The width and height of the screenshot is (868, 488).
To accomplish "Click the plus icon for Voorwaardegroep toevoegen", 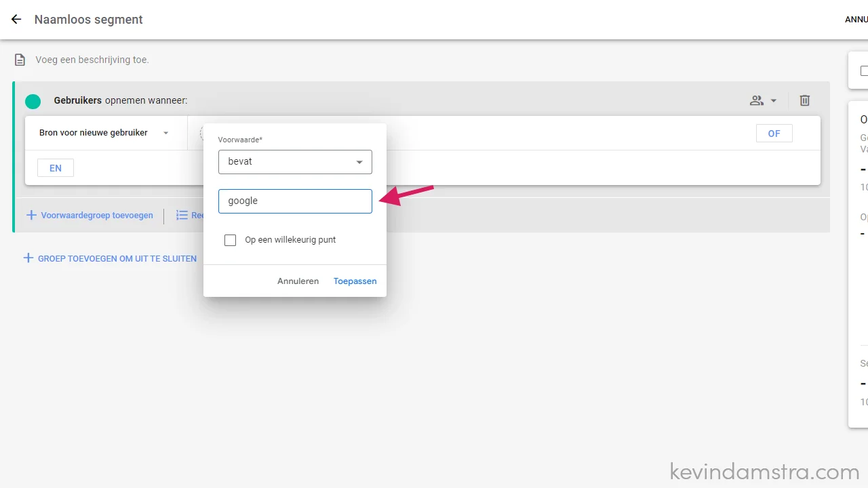I will pos(31,216).
